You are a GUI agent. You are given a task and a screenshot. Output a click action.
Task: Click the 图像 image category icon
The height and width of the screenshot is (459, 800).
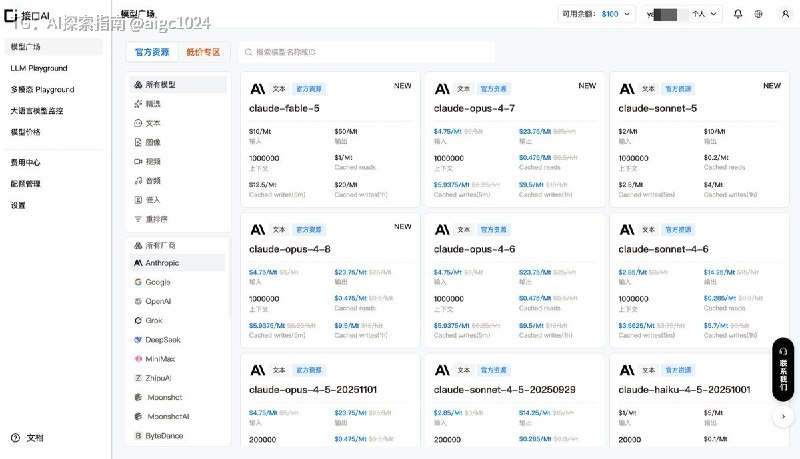coord(138,142)
